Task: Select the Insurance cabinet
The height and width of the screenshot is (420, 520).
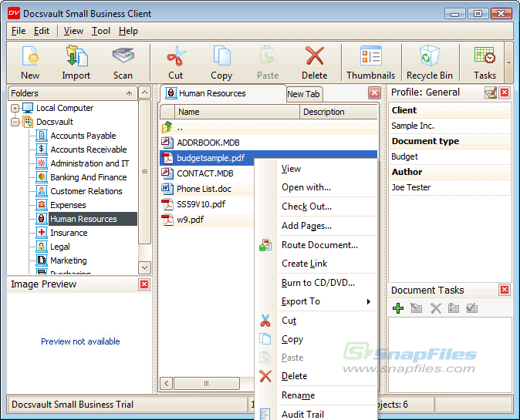Action: (69, 233)
